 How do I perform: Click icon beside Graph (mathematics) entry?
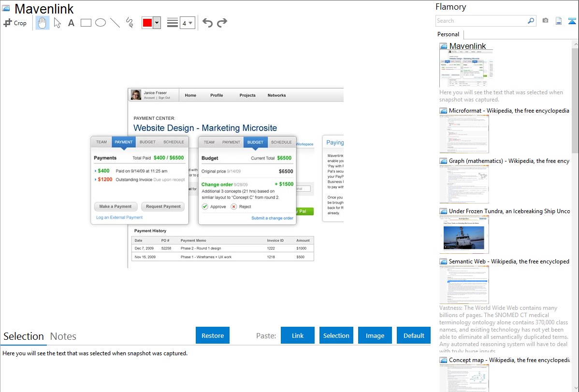[443, 161]
